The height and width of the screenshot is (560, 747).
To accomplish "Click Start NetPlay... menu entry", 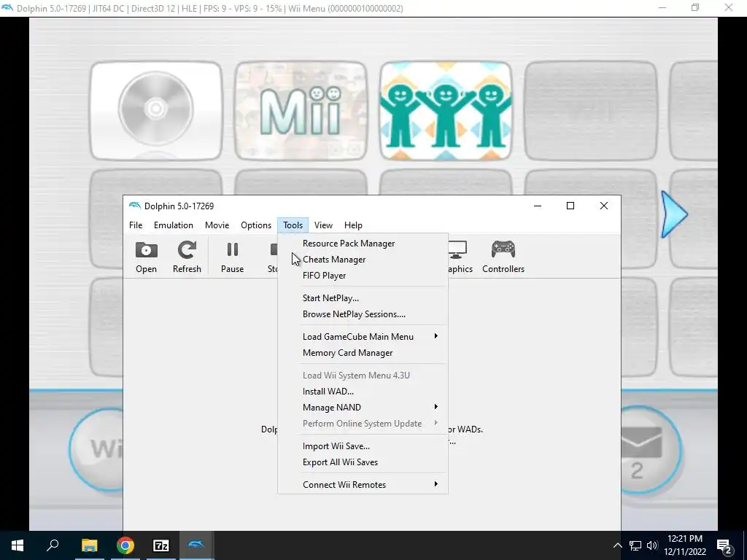I will pyautogui.click(x=363, y=298).
